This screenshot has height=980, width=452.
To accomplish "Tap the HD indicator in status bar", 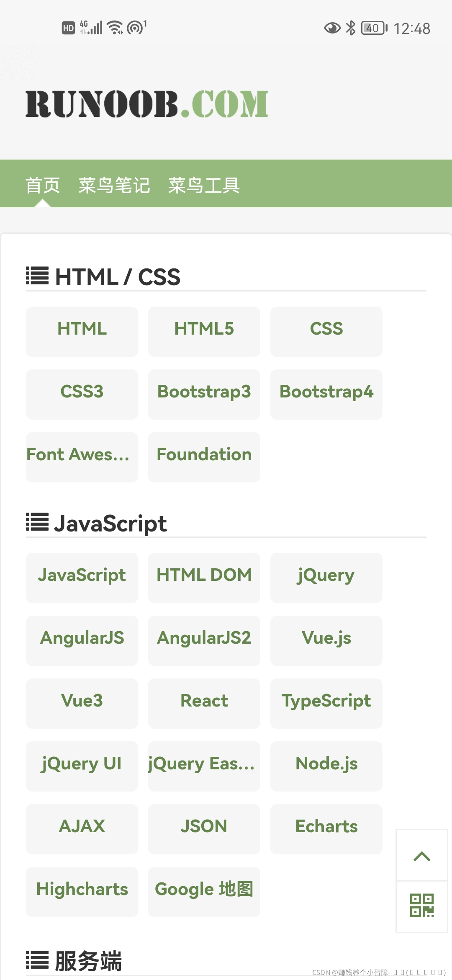I will [68, 28].
